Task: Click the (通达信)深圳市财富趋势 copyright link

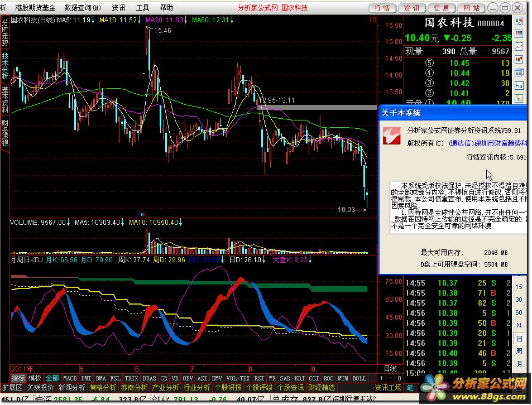Action: (488, 143)
